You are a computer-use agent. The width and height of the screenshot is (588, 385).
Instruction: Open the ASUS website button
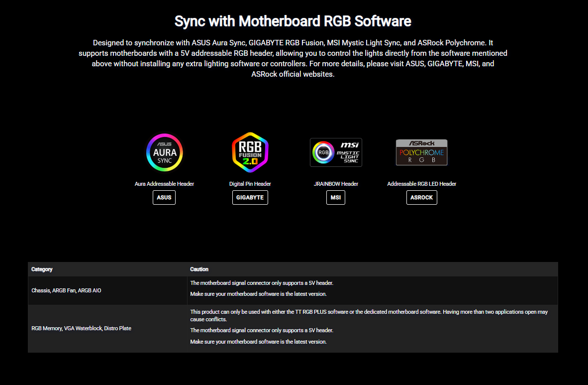pos(164,198)
